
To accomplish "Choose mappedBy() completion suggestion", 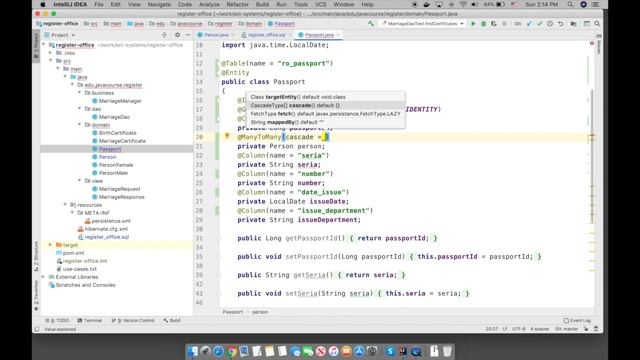I will 326,122.
